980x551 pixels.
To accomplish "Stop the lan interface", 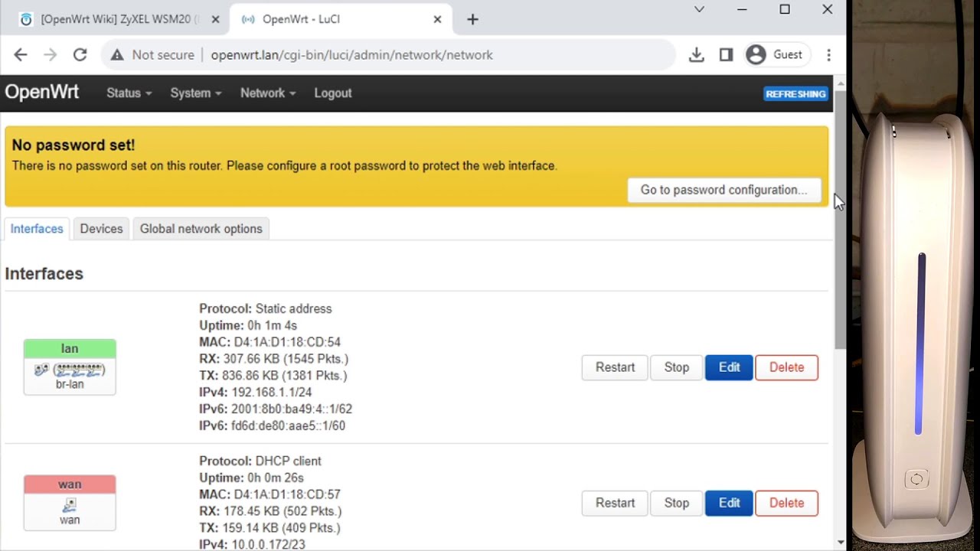I will [676, 367].
